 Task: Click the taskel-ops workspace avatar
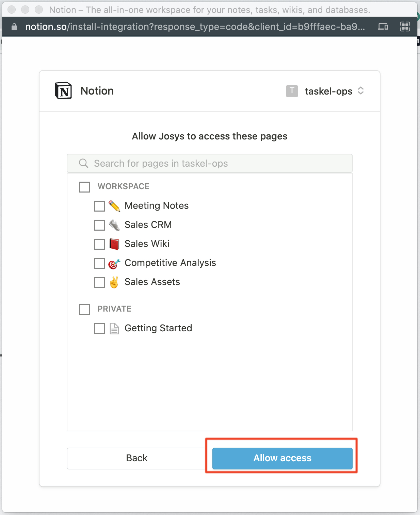pos(292,91)
